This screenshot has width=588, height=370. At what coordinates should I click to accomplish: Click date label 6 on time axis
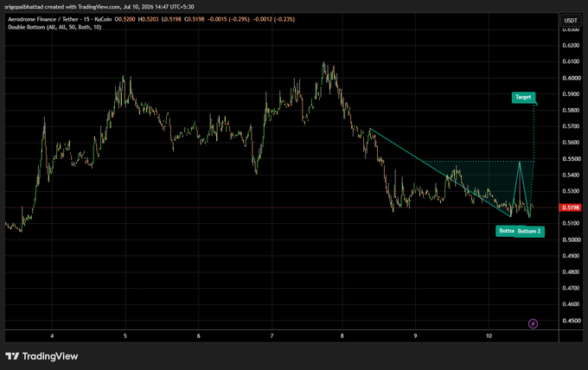tap(198, 336)
